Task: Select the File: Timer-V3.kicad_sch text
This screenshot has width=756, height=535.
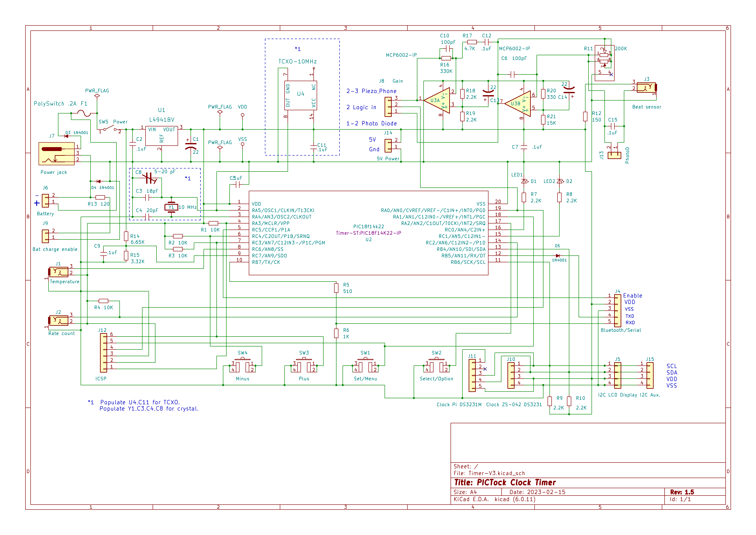Action: click(489, 473)
